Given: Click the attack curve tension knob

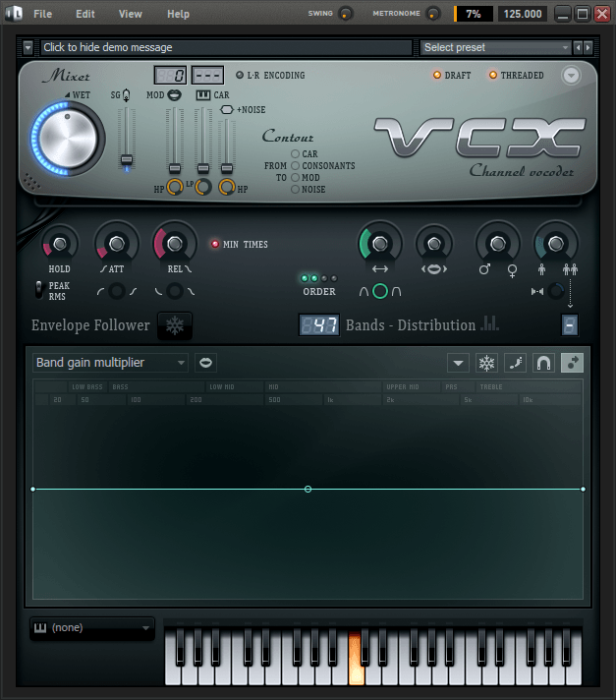Looking at the screenshot, I should coord(117,291).
